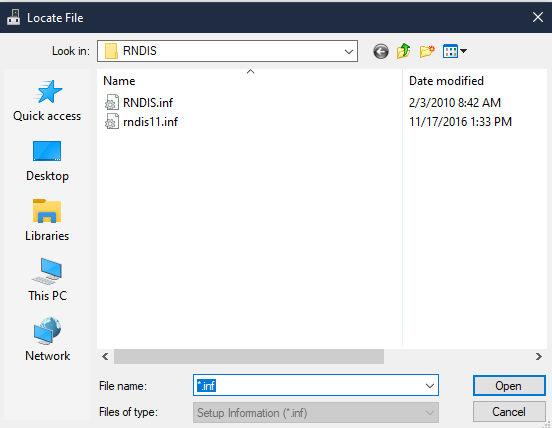Viewport: 552px width, 428px height.
Task: Create a new folder
Action: point(427,51)
